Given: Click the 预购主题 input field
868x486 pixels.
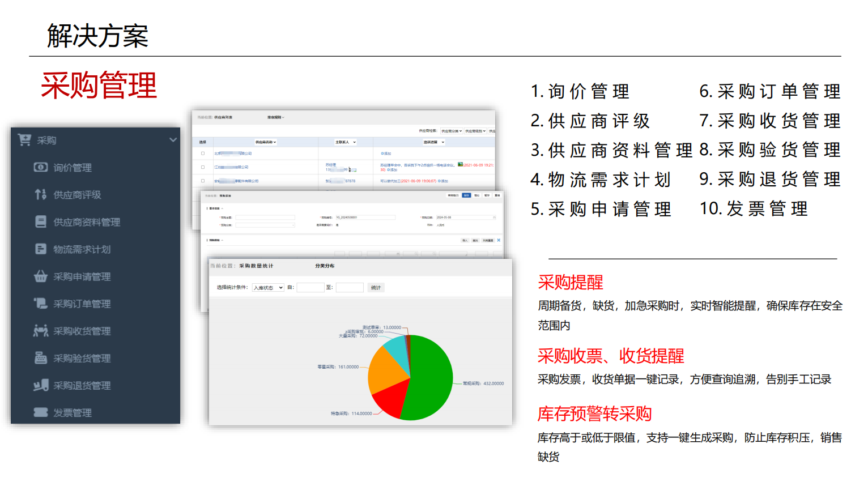Looking at the screenshot, I should [265, 218].
